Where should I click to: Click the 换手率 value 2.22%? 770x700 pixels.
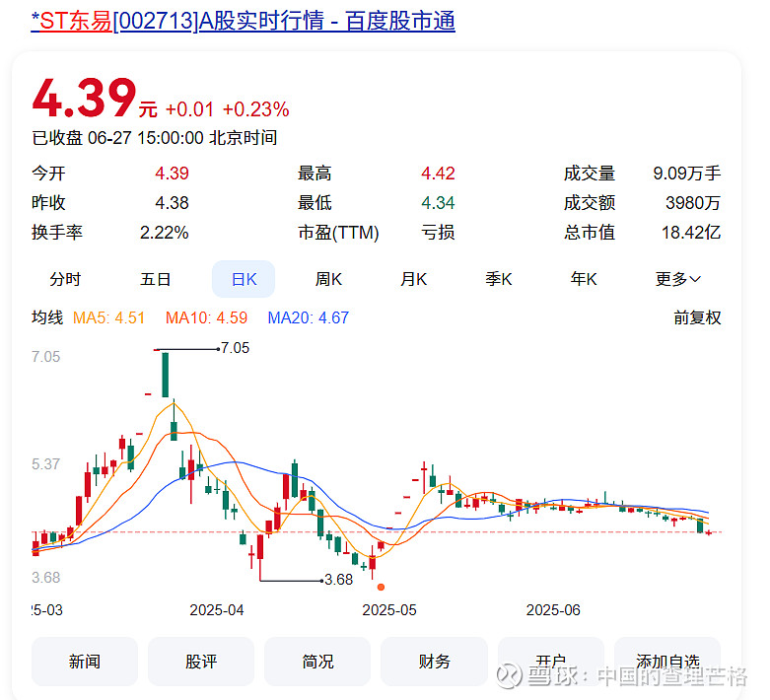[165, 233]
